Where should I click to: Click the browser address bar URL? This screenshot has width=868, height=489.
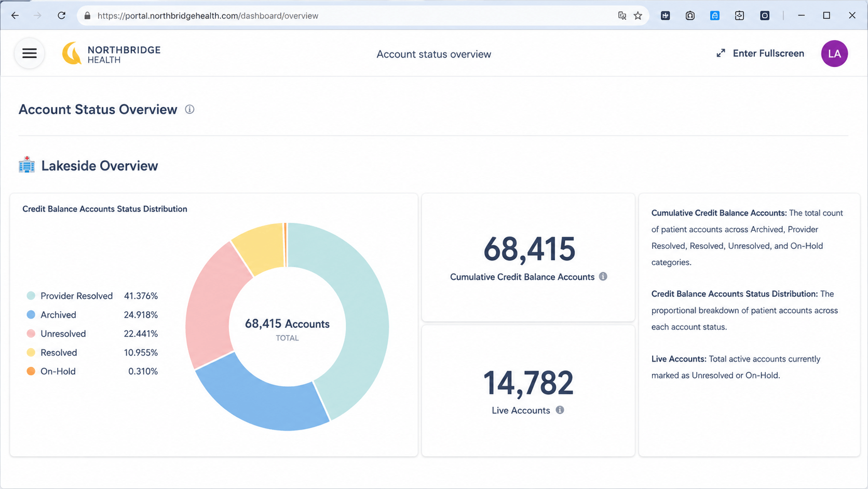click(208, 16)
